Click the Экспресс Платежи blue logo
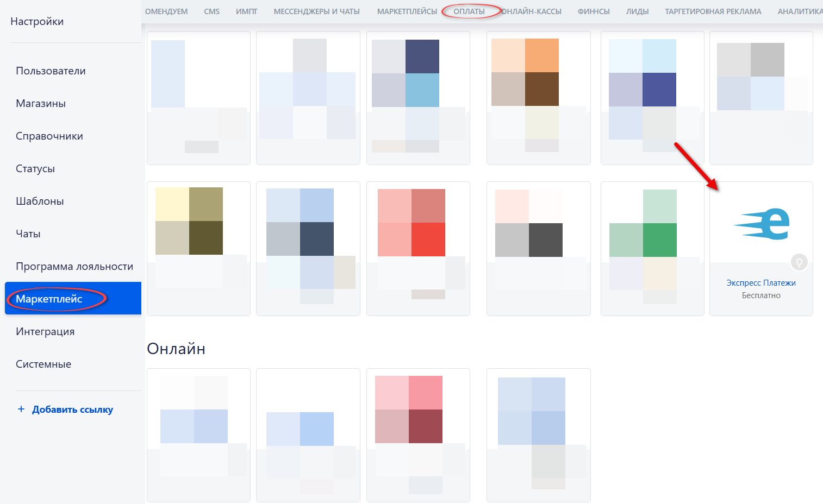This screenshot has height=504, width=823. 762,224
